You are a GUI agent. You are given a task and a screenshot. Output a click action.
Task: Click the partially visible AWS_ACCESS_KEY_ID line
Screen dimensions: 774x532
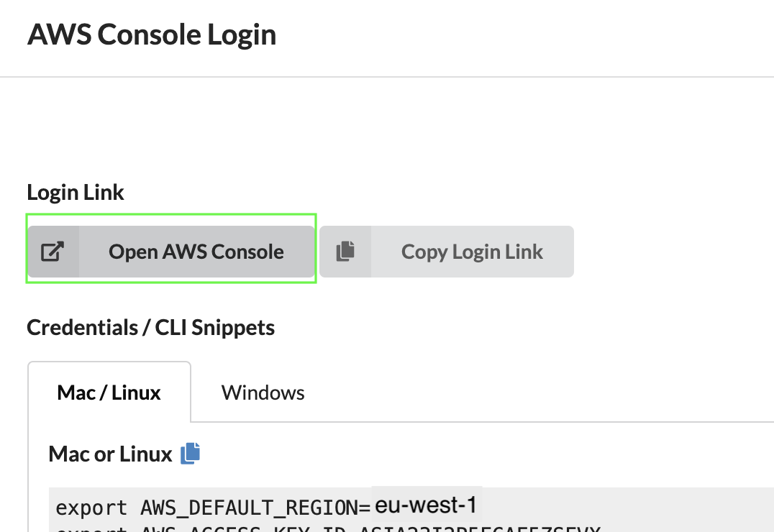(x=328, y=529)
